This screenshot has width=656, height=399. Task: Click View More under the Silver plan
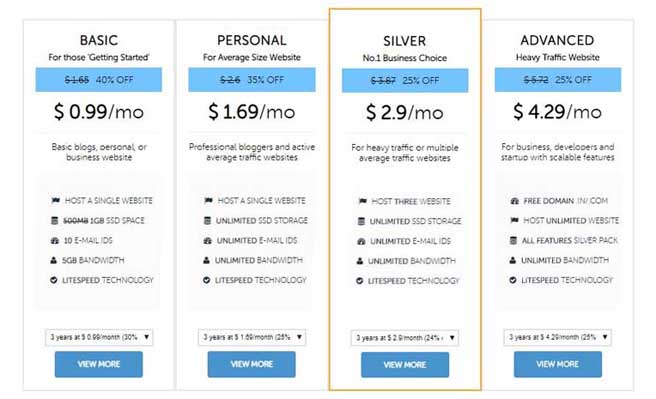405,365
